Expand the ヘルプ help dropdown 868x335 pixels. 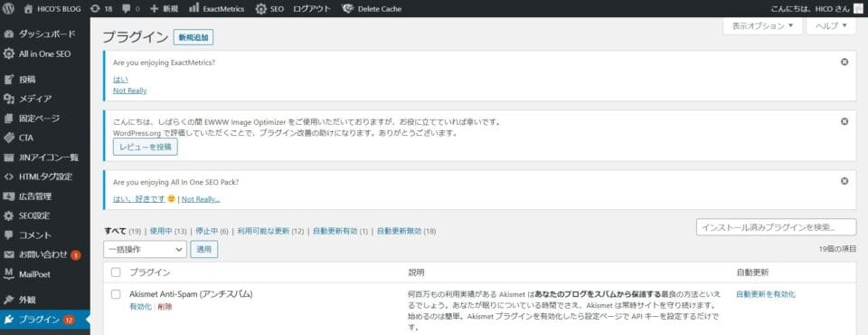click(x=831, y=25)
